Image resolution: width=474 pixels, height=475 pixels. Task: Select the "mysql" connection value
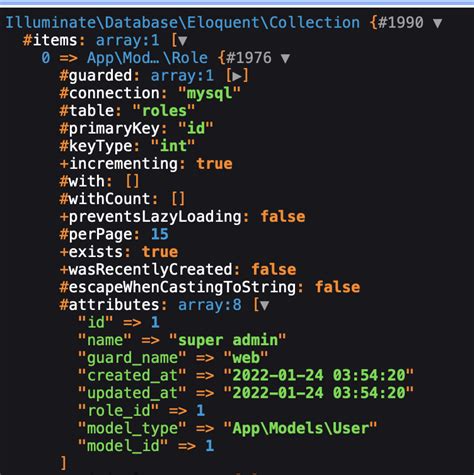[209, 93]
